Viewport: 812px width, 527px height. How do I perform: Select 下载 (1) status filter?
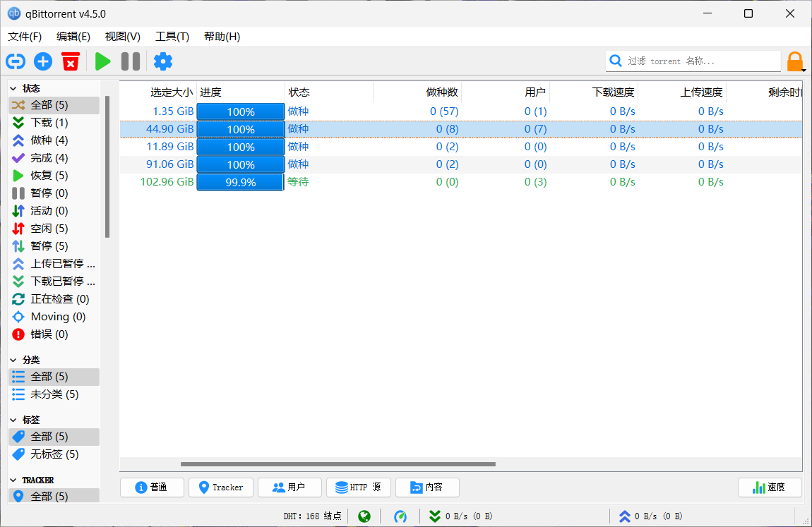coord(54,123)
